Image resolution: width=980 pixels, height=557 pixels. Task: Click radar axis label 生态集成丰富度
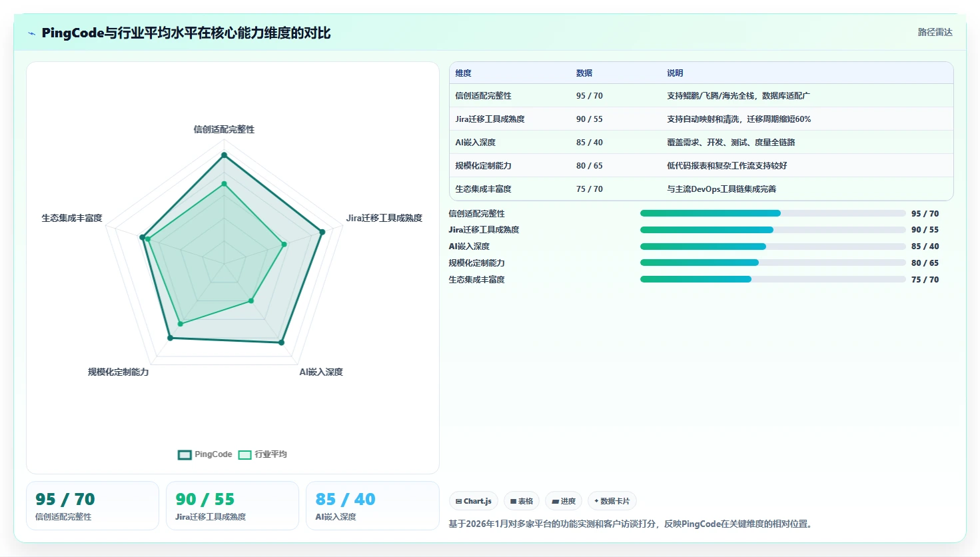72,218
